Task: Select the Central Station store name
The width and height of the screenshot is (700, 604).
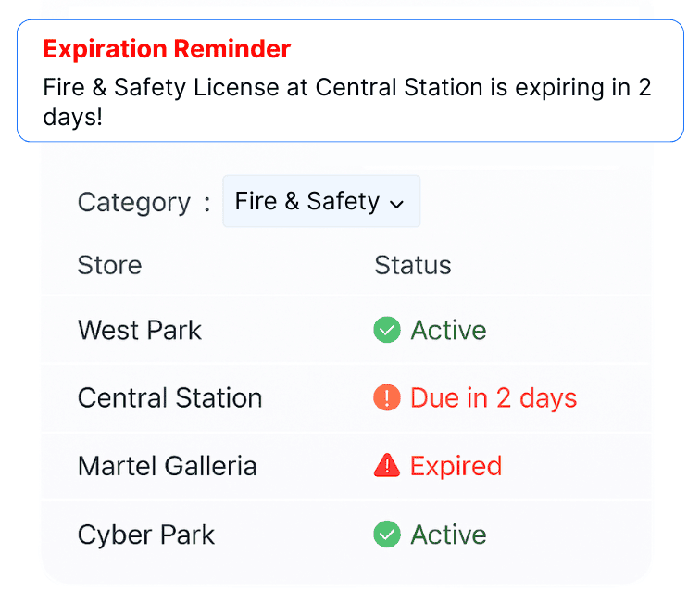Action: pos(169,398)
